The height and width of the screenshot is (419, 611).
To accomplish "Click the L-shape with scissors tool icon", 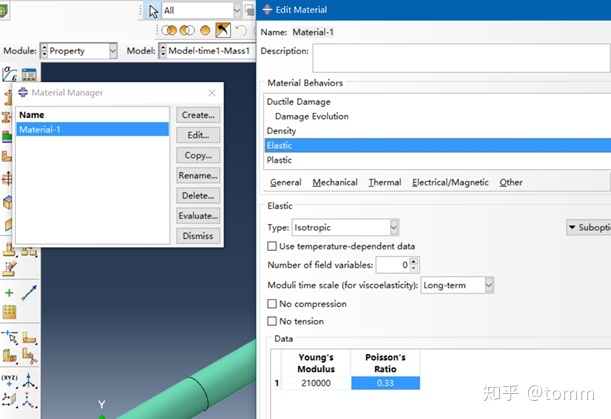I will coord(29,355).
